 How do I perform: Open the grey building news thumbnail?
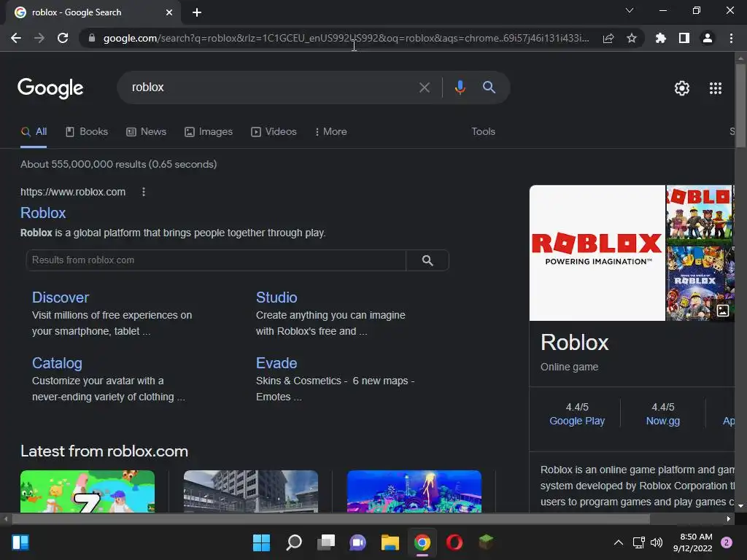click(251, 491)
